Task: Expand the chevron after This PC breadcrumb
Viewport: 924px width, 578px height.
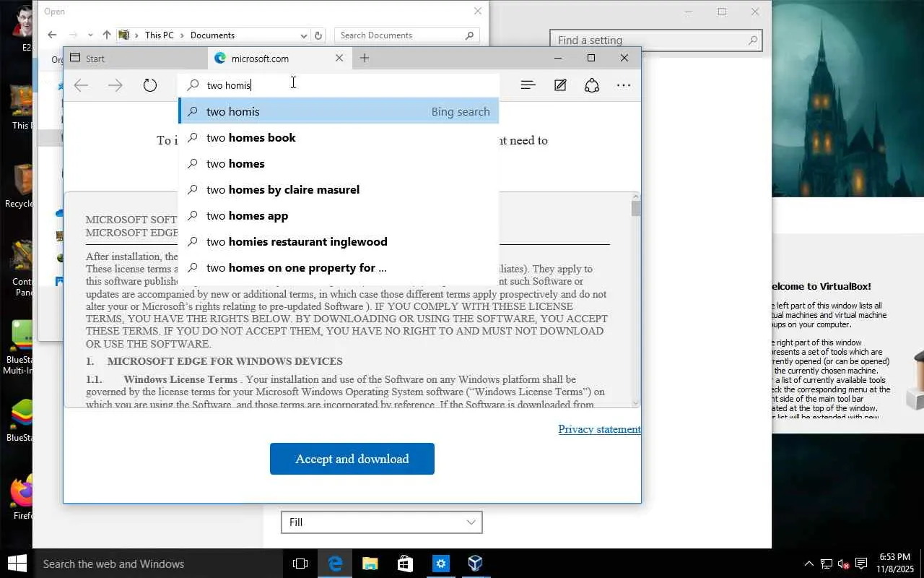Action: (x=182, y=35)
